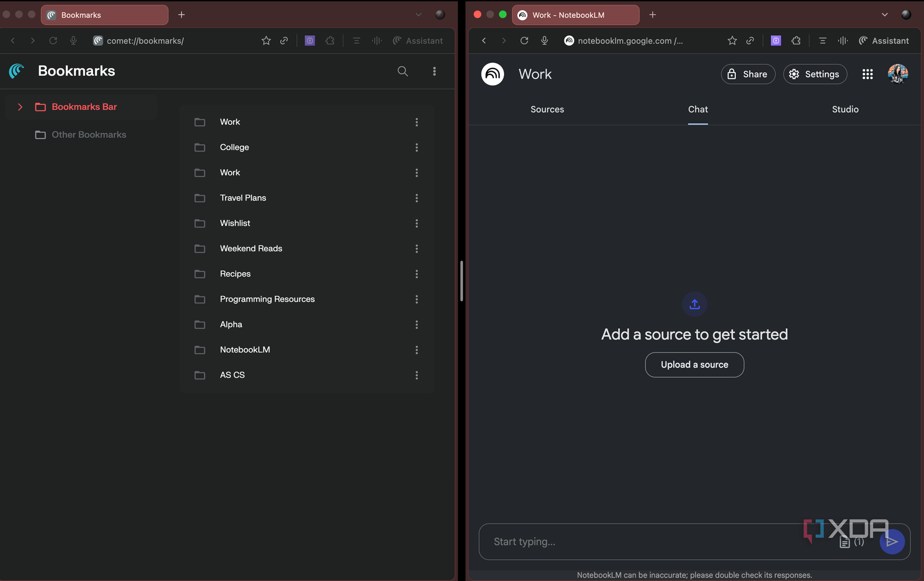Click the microphone icon in the NotebookLM address bar
924x581 pixels.
[544, 40]
